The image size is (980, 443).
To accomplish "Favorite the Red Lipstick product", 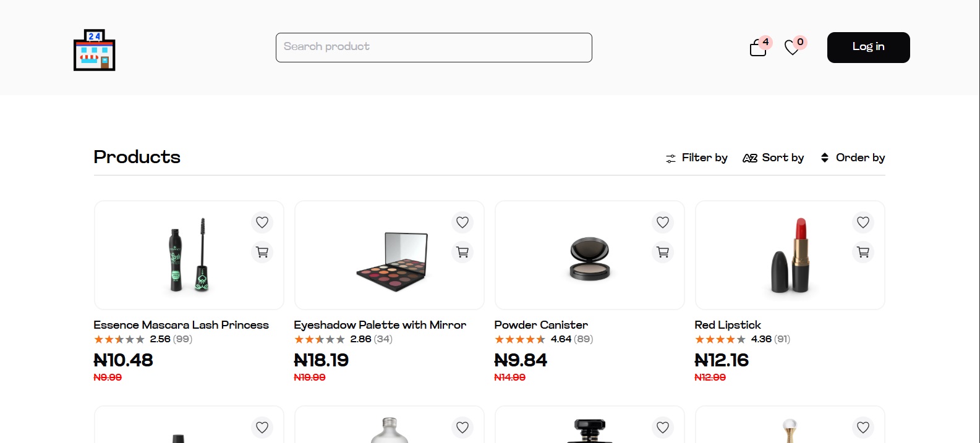I will pyautogui.click(x=863, y=222).
